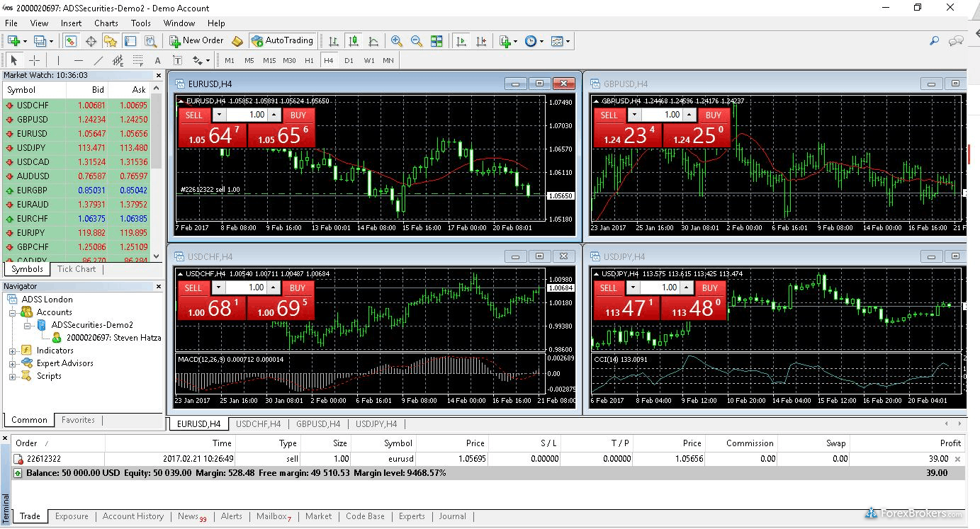Toggle chart shift
Image resolution: width=980 pixels, height=529 pixels.
coord(482,41)
